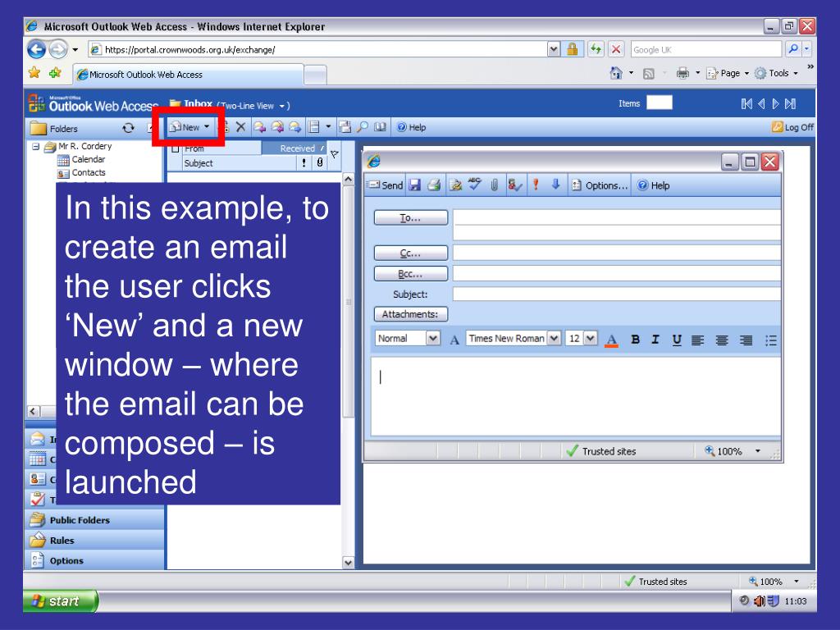Image resolution: width=840 pixels, height=630 pixels.
Task: Toggle Underline formatting
Action: click(x=677, y=340)
